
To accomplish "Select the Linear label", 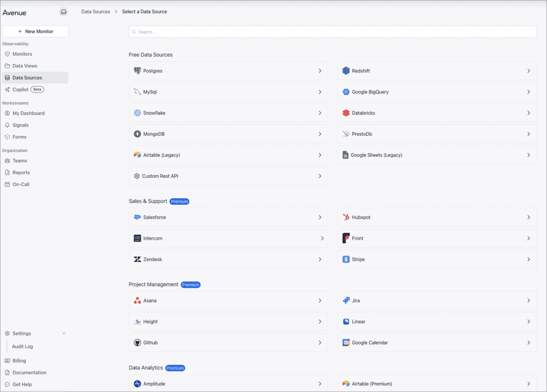I will pyautogui.click(x=359, y=322).
